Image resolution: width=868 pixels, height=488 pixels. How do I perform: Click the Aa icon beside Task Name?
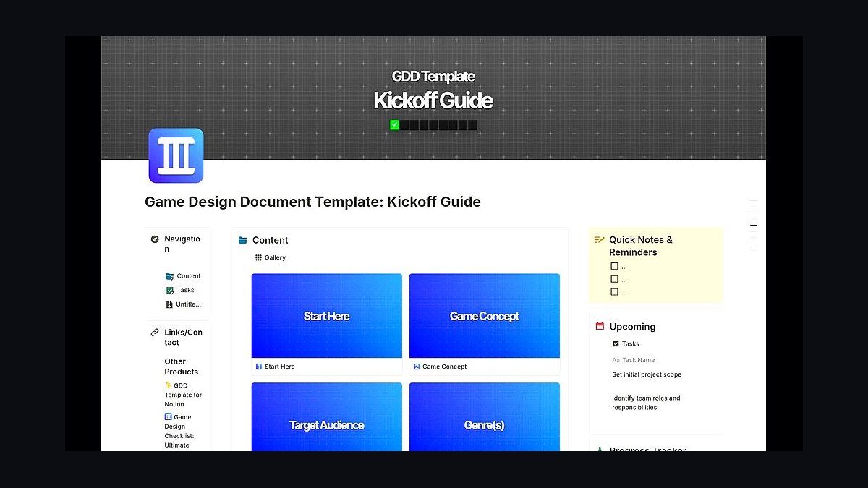coord(616,360)
